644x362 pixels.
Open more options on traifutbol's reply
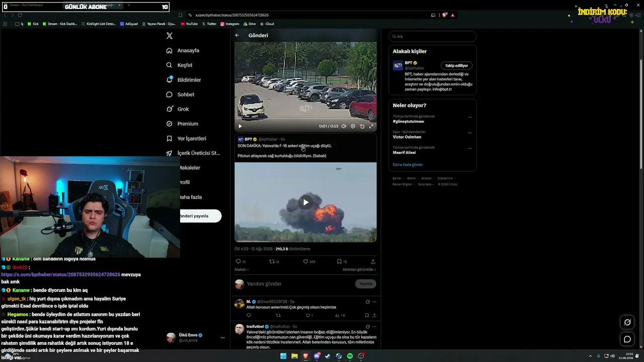tap(374, 326)
